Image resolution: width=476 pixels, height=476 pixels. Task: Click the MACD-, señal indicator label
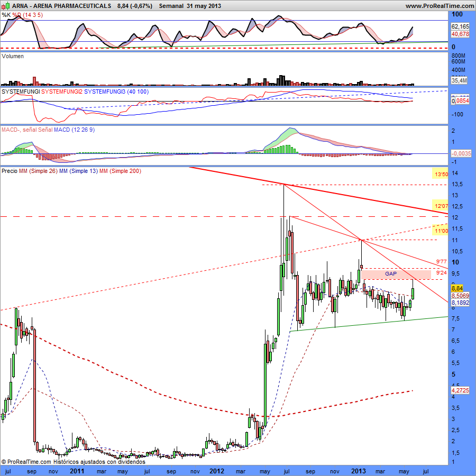[19, 130]
